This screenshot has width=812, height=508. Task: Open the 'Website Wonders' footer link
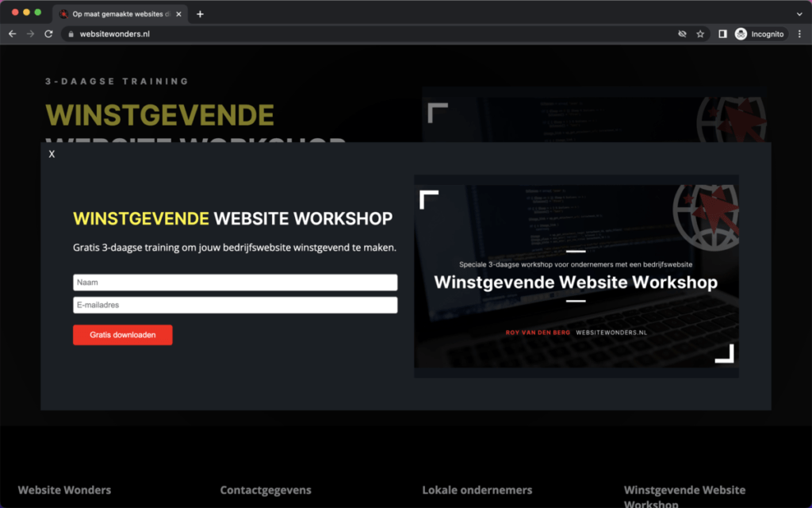[63, 490]
